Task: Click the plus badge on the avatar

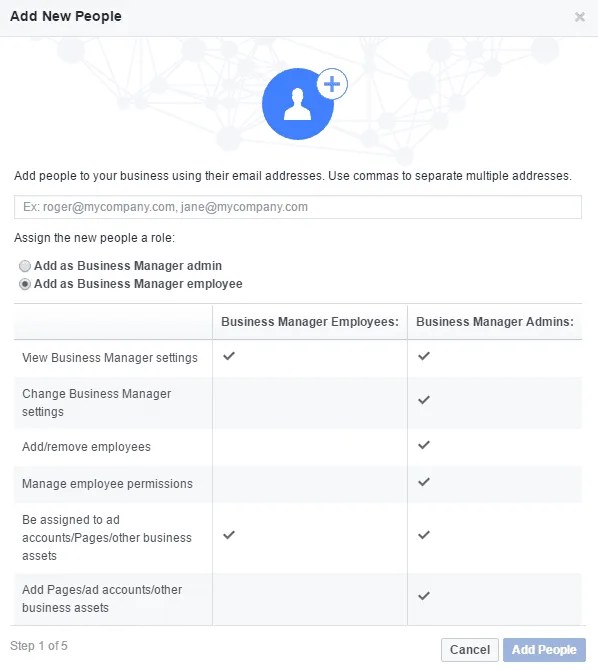Action: 332,84
